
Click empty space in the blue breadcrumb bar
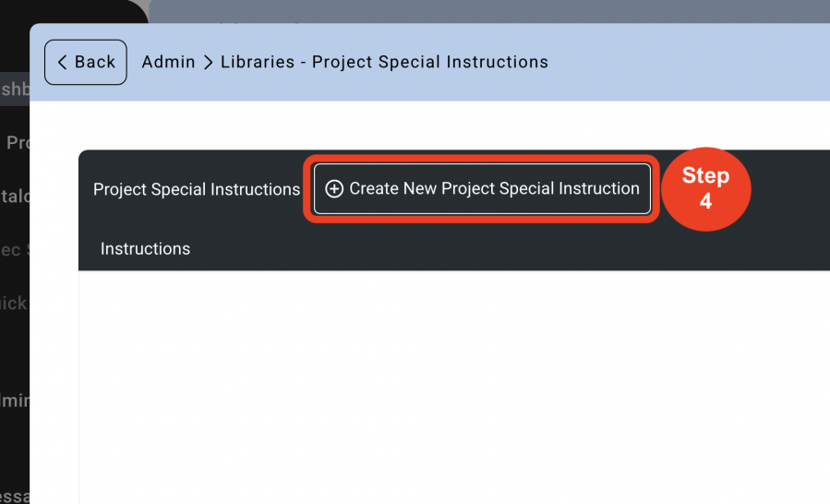click(x=688, y=62)
